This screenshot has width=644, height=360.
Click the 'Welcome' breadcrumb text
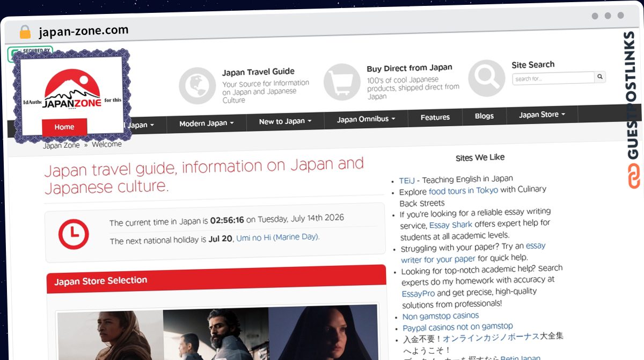[107, 144]
